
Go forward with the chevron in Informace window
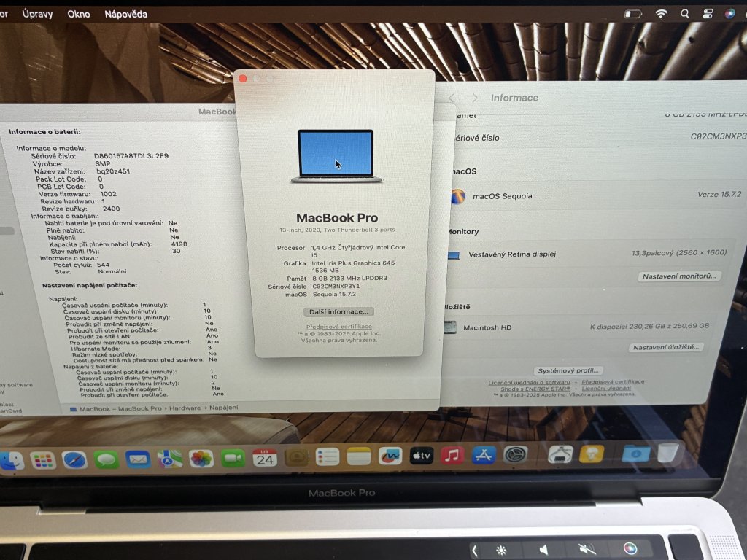pyautogui.click(x=474, y=98)
